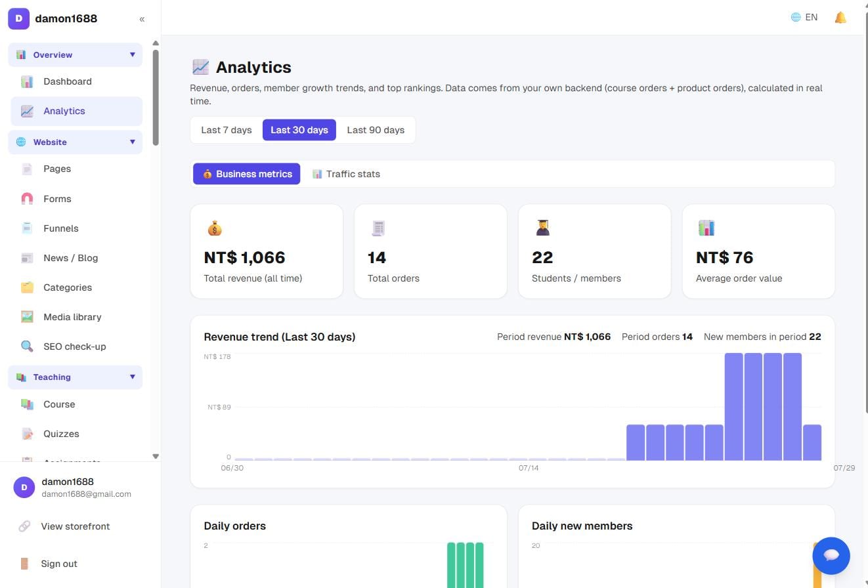The image size is (868, 588).
Task: Click the NT$ 76 average order value
Action: pyautogui.click(x=724, y=257)
